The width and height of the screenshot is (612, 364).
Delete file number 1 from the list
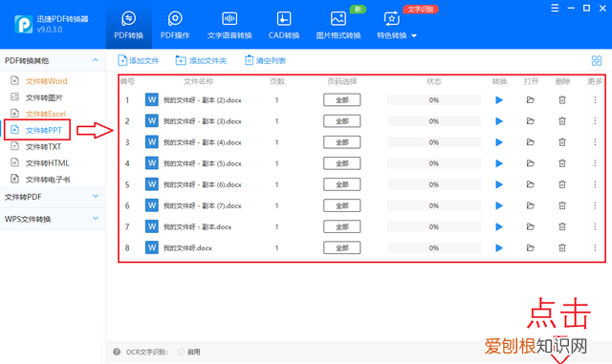pyautogui.click(x=562, y=100)
